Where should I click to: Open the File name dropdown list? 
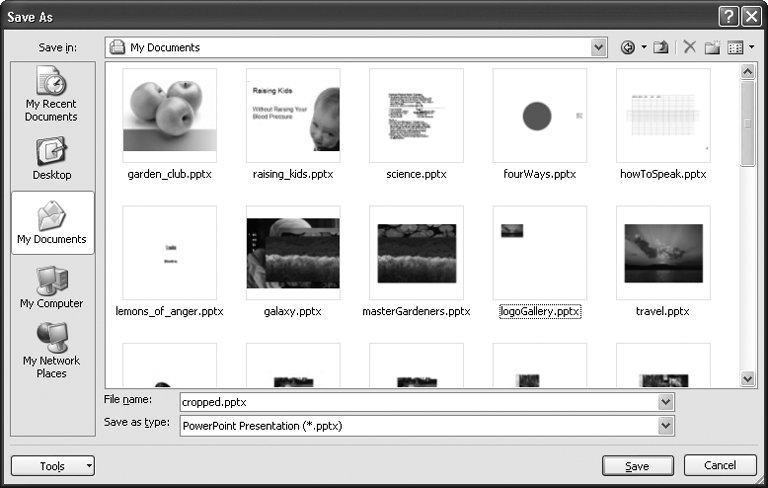pyautogui.click(x=666, y=401)
